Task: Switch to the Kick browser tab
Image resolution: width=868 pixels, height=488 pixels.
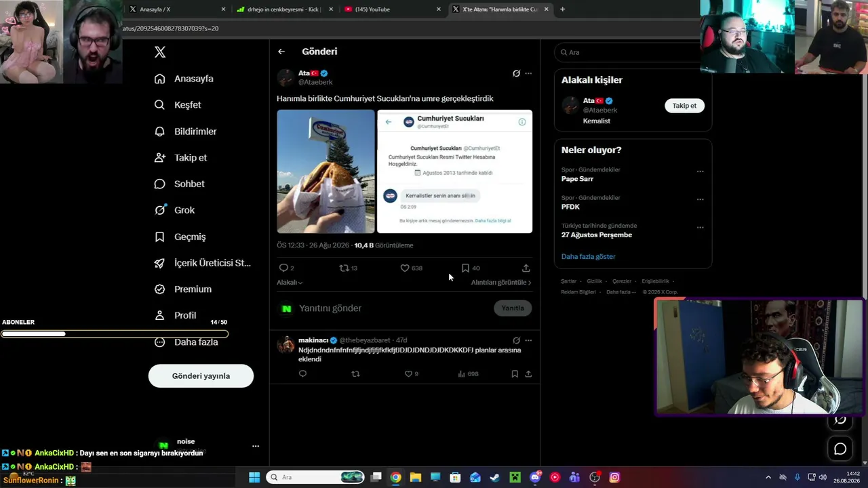Action: click(284, 9)
